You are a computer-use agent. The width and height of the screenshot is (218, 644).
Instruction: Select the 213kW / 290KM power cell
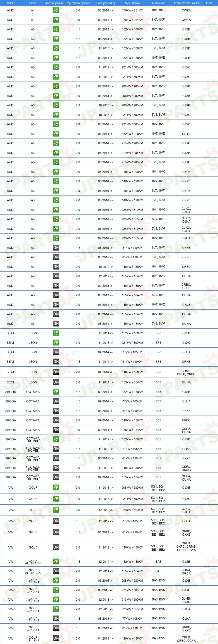(132, 600)
